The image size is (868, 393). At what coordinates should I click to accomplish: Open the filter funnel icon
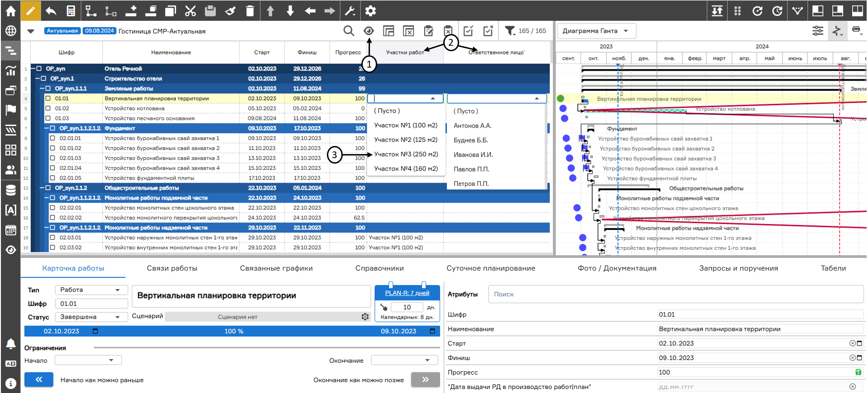pos(510,31)
